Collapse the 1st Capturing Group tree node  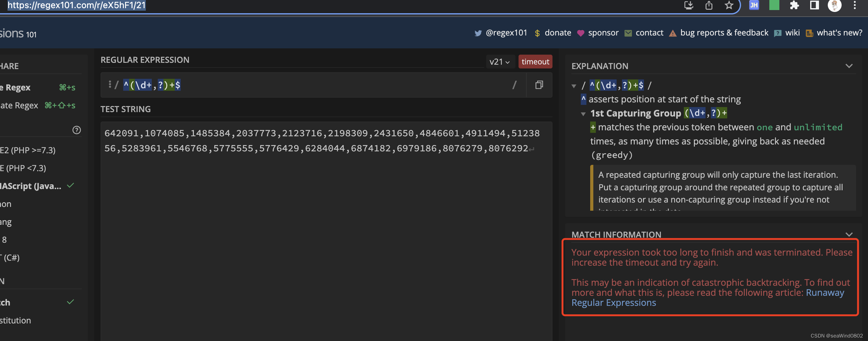pos(583,114)
